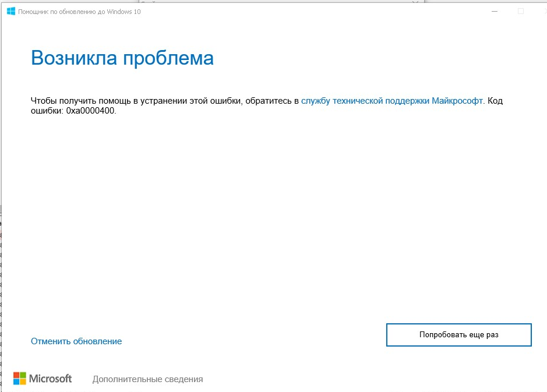
Task: Click the Microsoft logo in the footer
Action: pos(43,379)
